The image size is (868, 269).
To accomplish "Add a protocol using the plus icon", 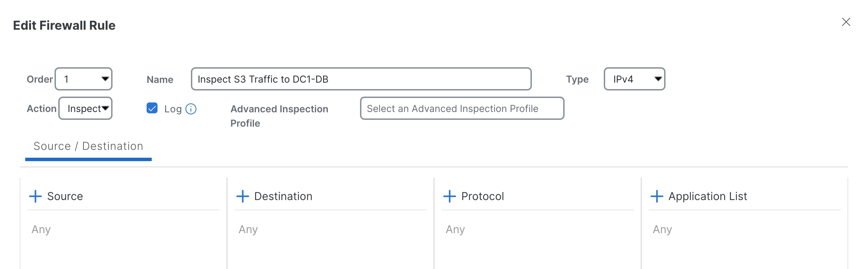I will point(449,196).
